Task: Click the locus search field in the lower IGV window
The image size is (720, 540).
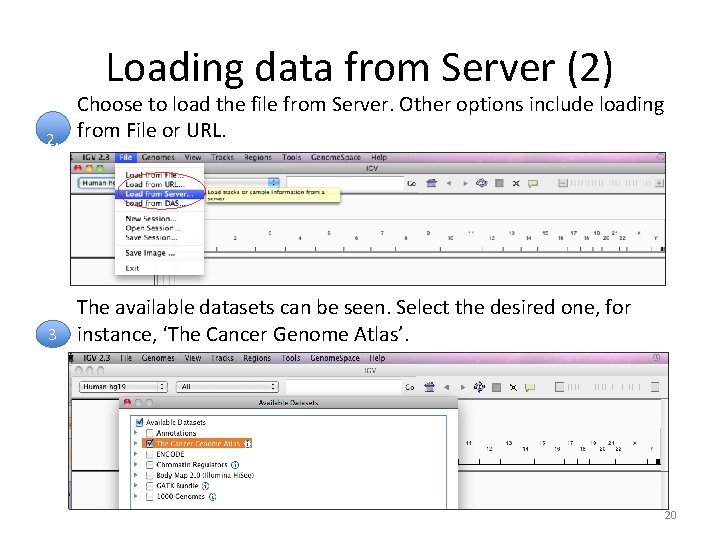Action: [343, 387]
